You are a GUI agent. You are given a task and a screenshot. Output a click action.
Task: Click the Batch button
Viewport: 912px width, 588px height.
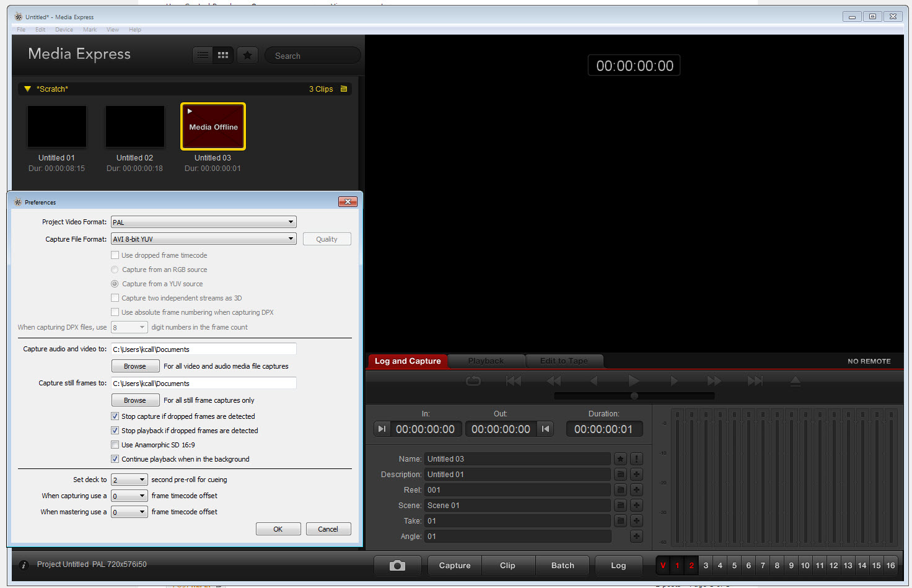coord(563,565)
